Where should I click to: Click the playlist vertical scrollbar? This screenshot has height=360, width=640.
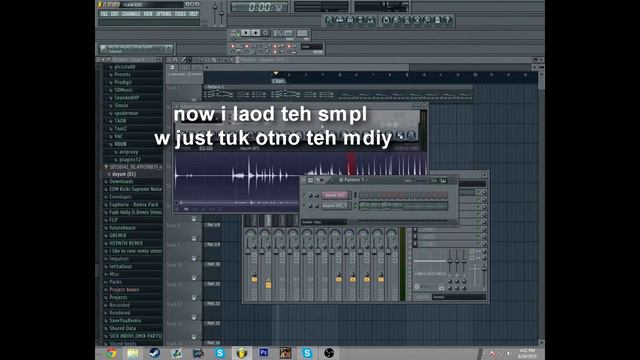point(541,208)
